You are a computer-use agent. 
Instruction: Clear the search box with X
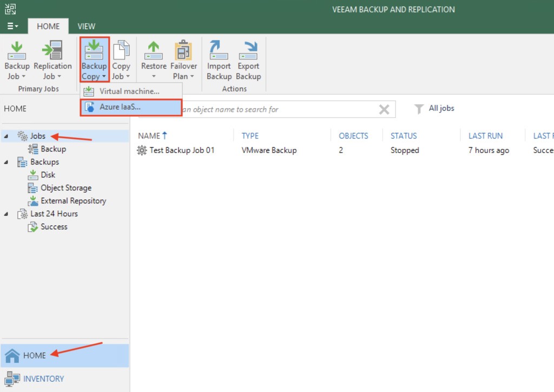384,109
